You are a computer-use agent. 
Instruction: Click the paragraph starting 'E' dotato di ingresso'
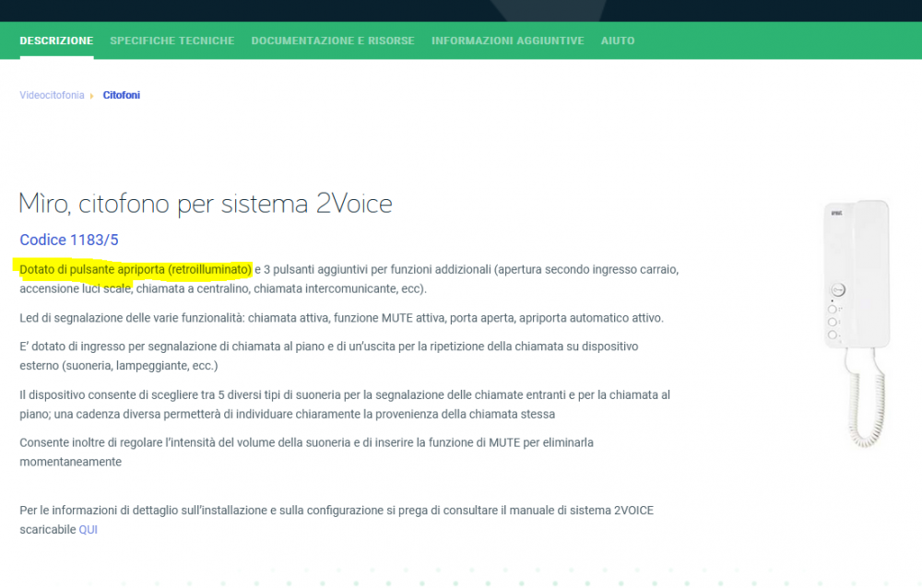tap(329, 356)
